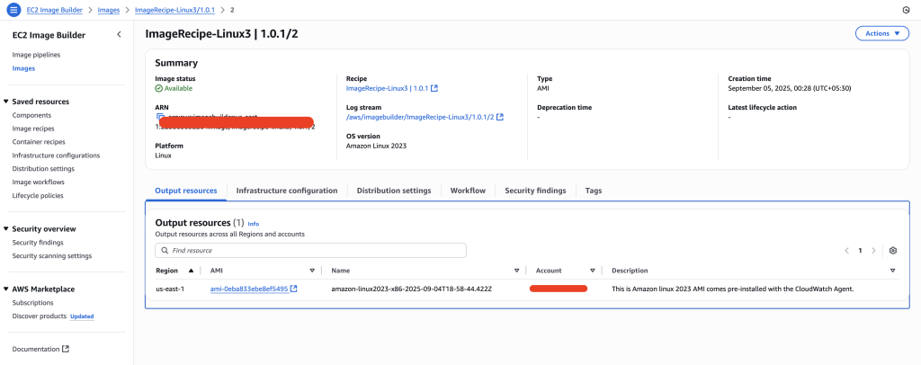The height and width of the screenshot is (365, 921).
Task: Collapse the AWS Marketplace section
Action: coord(6,289)
